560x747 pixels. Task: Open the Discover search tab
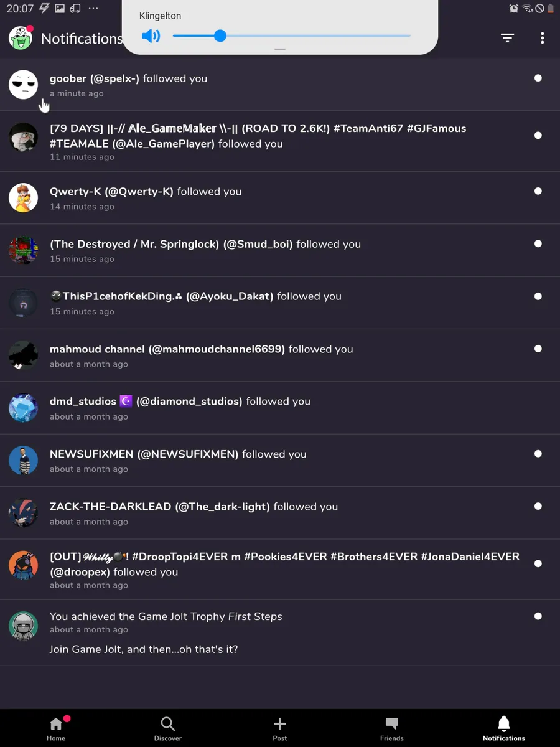point(168,728)
